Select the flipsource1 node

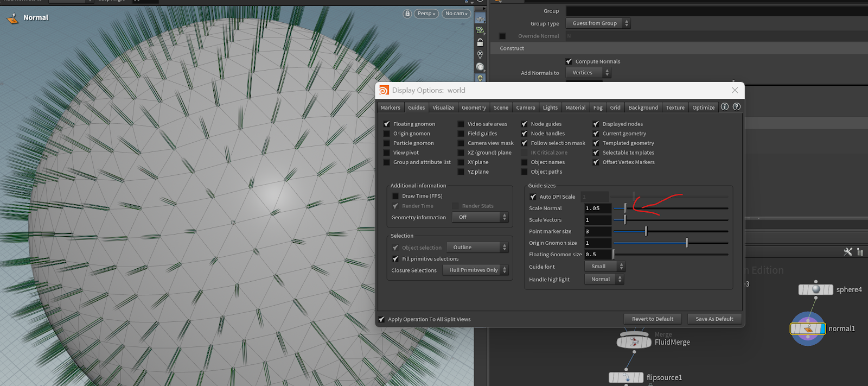[x=626, y=377]
